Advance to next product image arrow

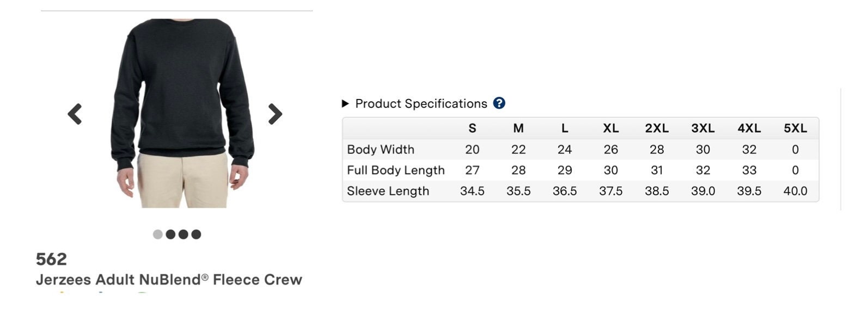[275, 114]
